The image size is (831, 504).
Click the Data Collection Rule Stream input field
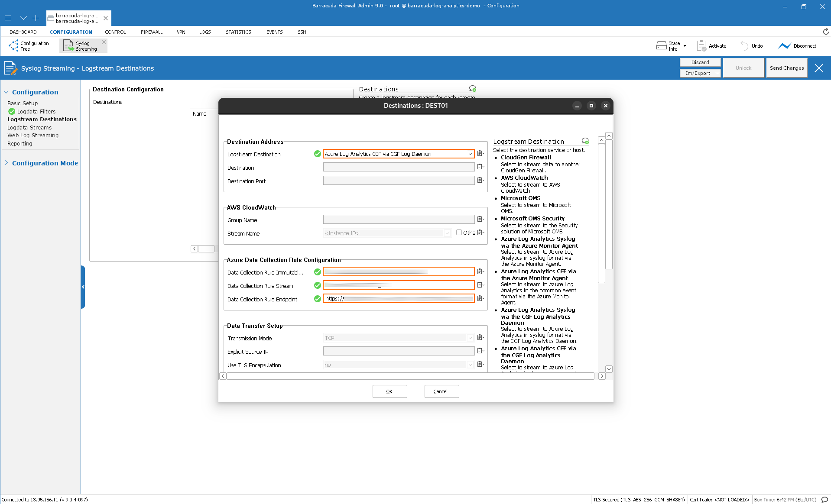click(x=399, y=285)
